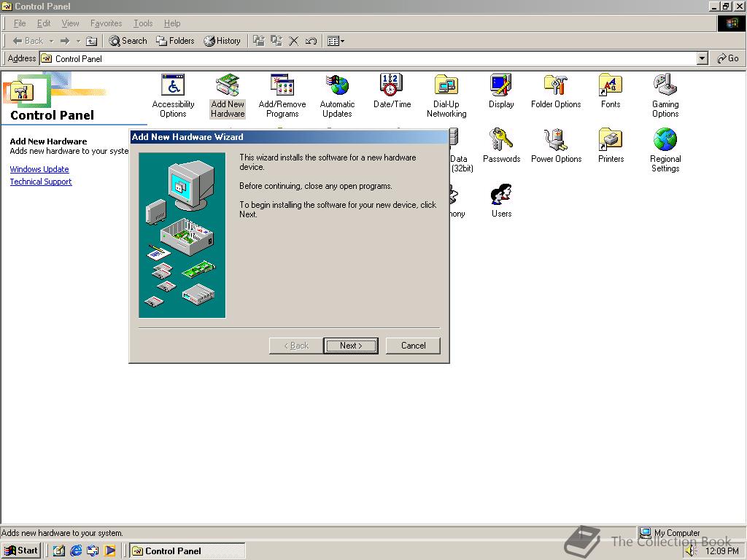This screenshot has width=747, height=560.
Task: Launch Windows Media Player quick launch icon
Action: coord(110,551)
